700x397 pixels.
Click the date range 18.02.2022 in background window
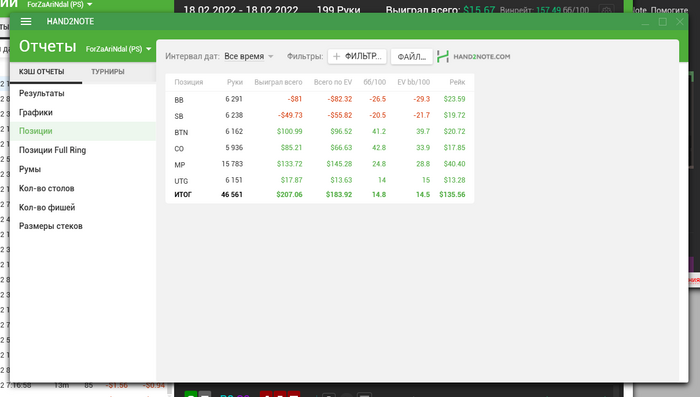click(241, 10)
